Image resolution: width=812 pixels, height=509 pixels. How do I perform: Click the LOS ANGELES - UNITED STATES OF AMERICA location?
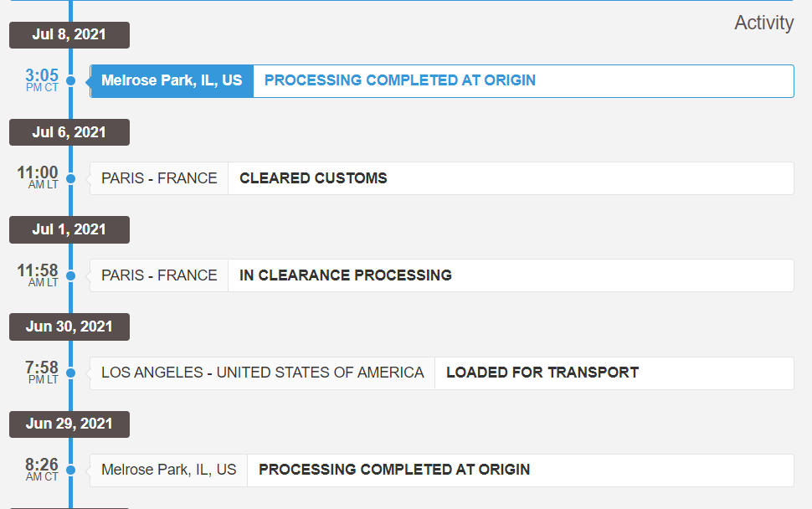click(x=263, y=373)
